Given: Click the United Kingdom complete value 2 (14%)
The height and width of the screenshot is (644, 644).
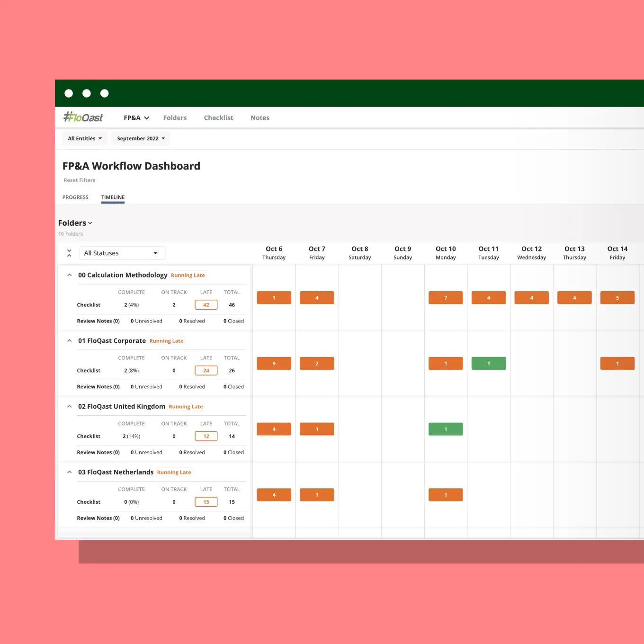Looking at the screenshot, I should 131,436.
